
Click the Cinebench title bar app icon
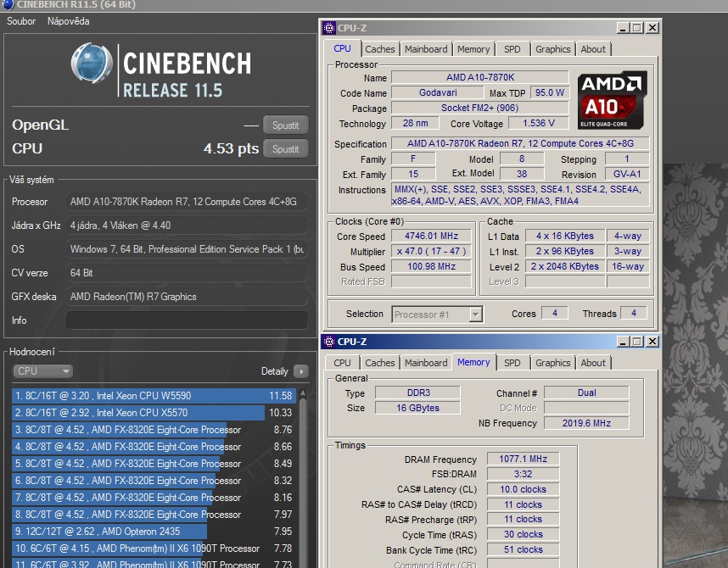pos(8,4)
